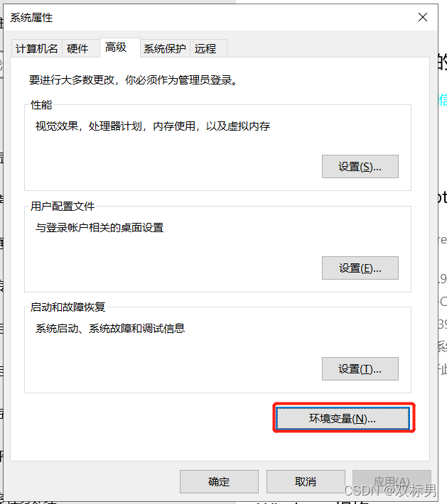Go to the 系统保护 tab
This screenshot has height=504, width=447.
point(165,48)
